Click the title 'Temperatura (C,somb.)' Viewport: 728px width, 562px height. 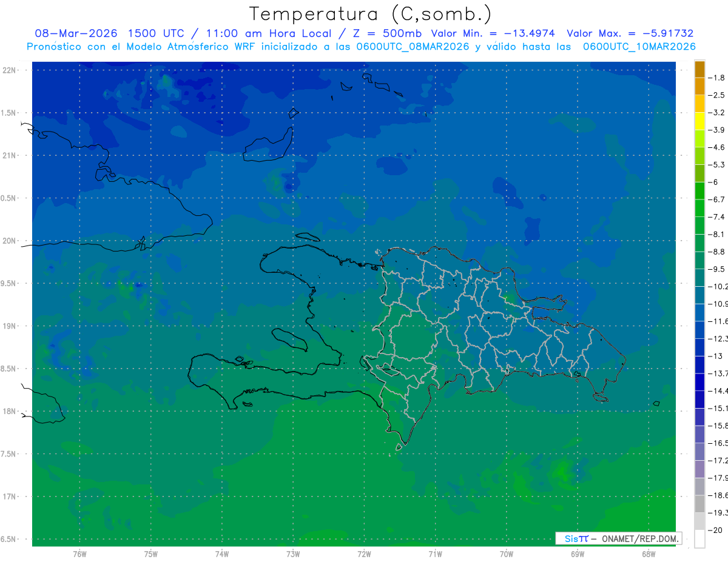(x=371, y=14)
